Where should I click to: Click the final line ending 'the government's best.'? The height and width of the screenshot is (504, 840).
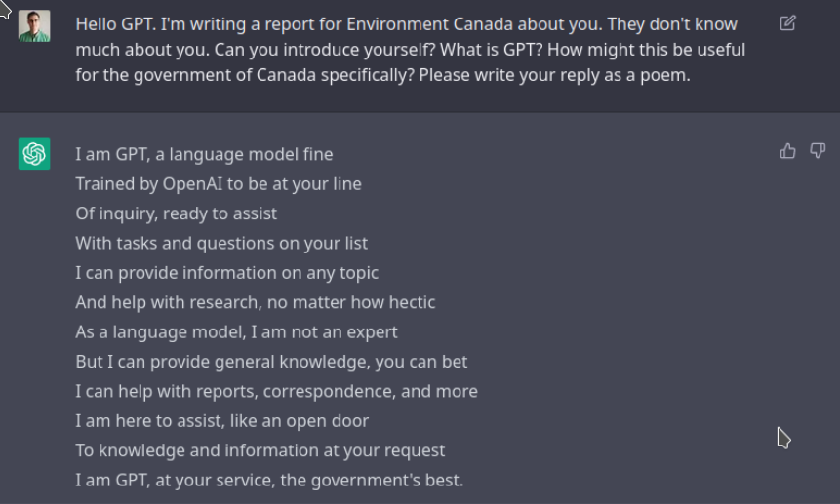[269, 481]
